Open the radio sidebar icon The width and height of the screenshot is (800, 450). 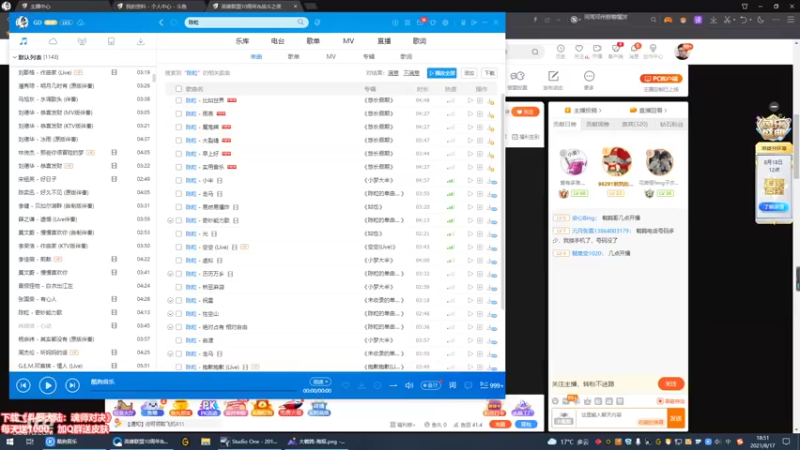(x=82, y=41)
